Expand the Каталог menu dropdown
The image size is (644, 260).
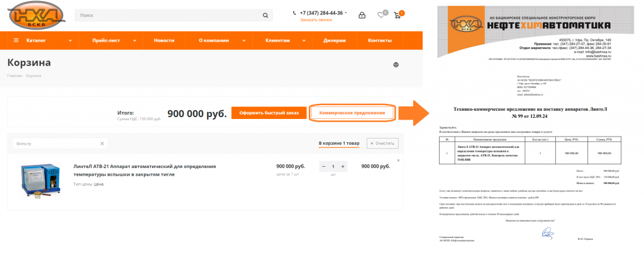pyautogui.click(x=70, y=41)
